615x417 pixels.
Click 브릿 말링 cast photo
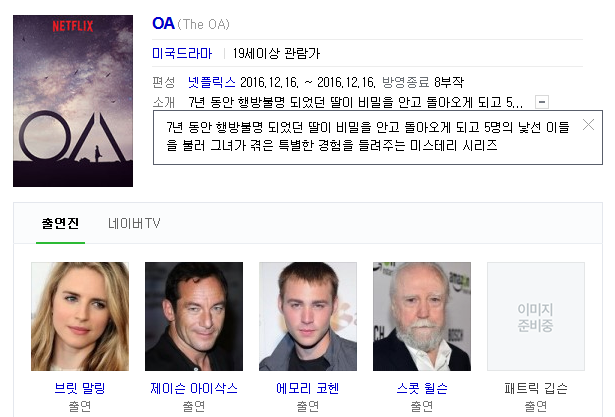pyautogui.click(x=80, y=317)
